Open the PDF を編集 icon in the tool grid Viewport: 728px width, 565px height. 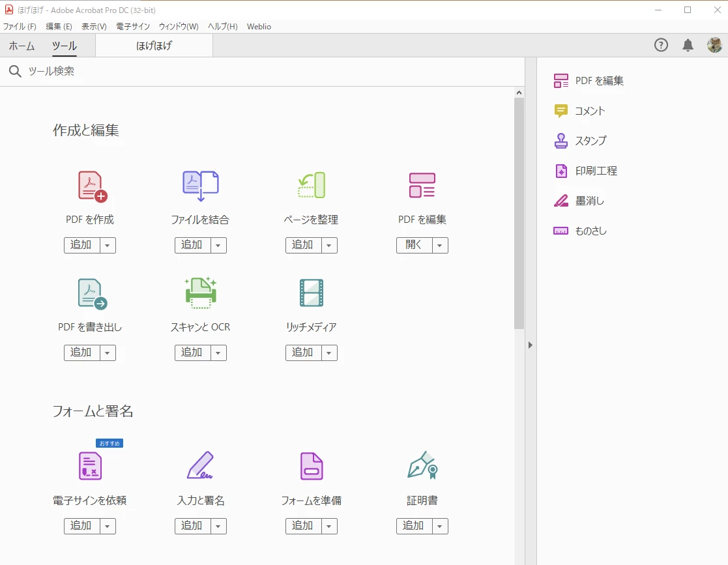click(422, 185)
